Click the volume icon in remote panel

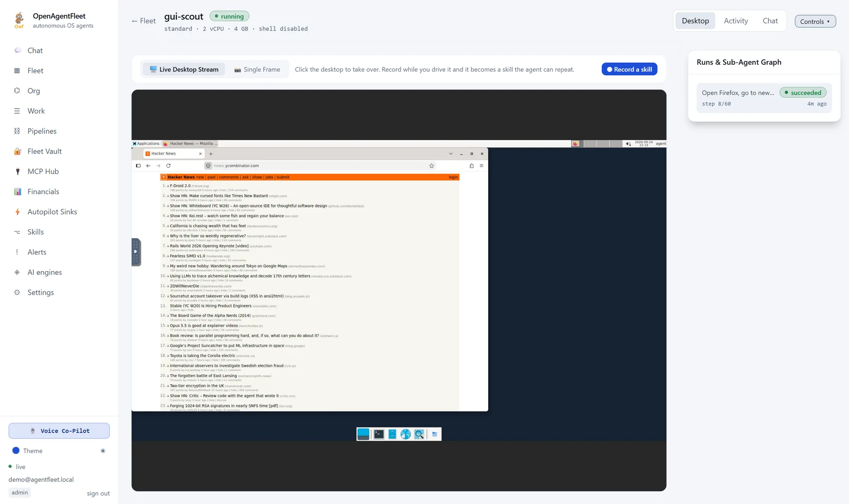[x=628, y=144]
